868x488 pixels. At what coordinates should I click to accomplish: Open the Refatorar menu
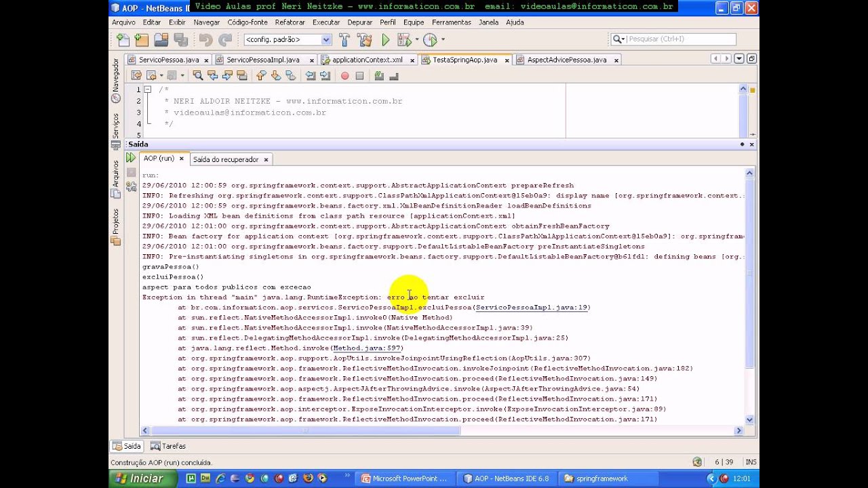(290, 22)
